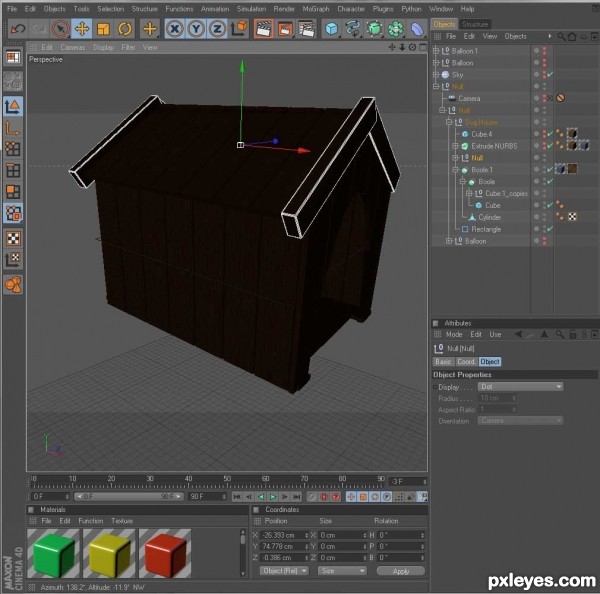Expand Cube.1_copies group
Screen dimensions: 600x594
click(x=469, y=193)
